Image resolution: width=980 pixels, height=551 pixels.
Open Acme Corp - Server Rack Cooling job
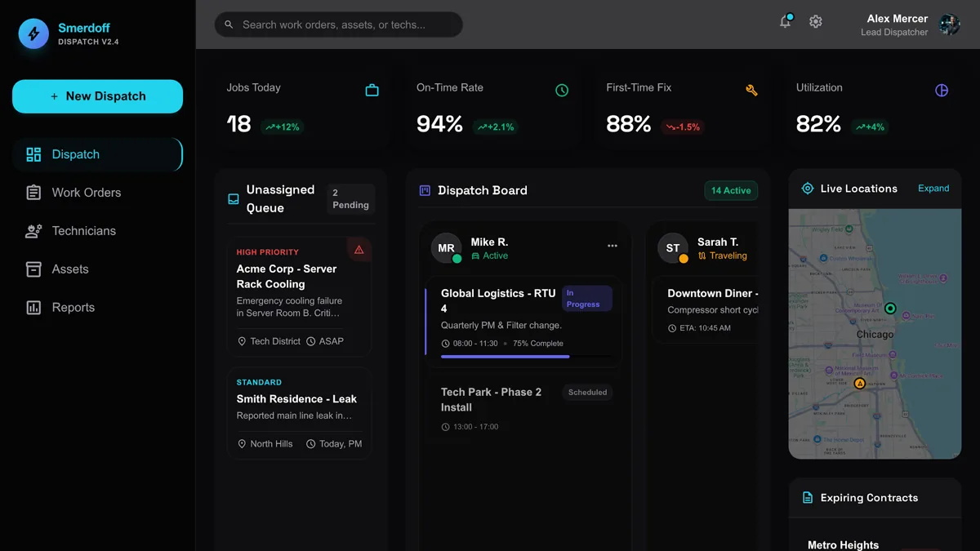pyautogui.click(x=299, y=297)
